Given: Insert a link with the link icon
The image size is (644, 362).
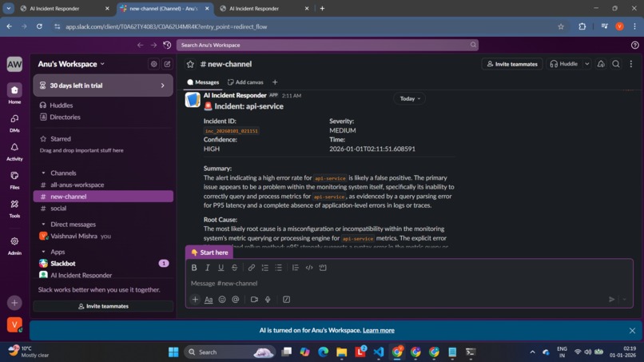Looking at the screenshot, I should (252, 268).
